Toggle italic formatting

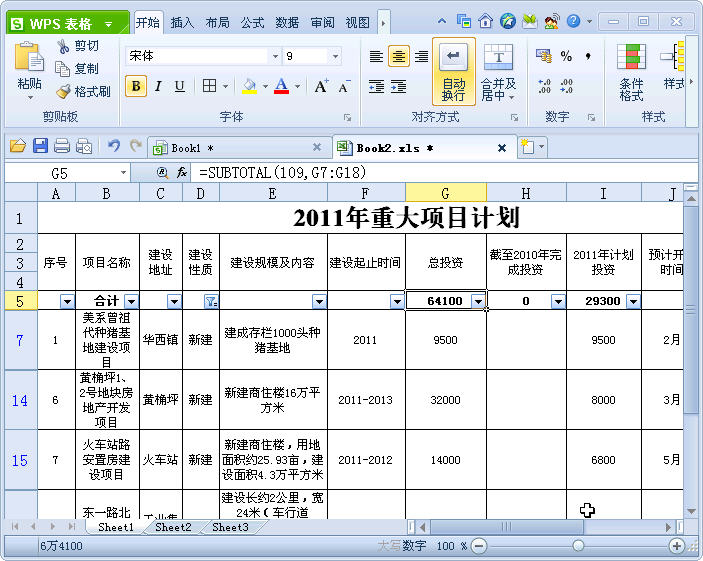[x=158, y=87]
